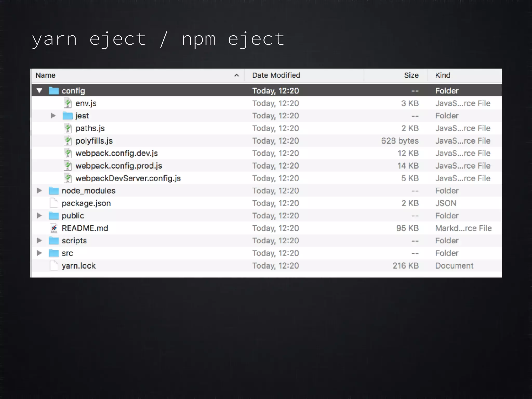Sort by the Name column header
Image resolution: width=532 pixels, height=399 pixels.
tap(45, 75)
